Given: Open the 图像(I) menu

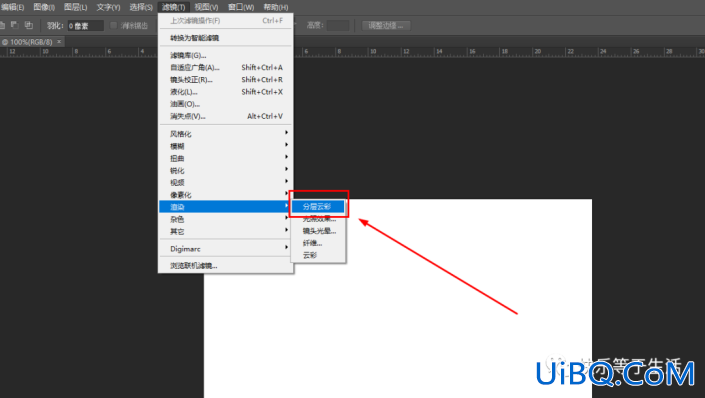Looking at the screenshot, I should [x=44, y=7].
